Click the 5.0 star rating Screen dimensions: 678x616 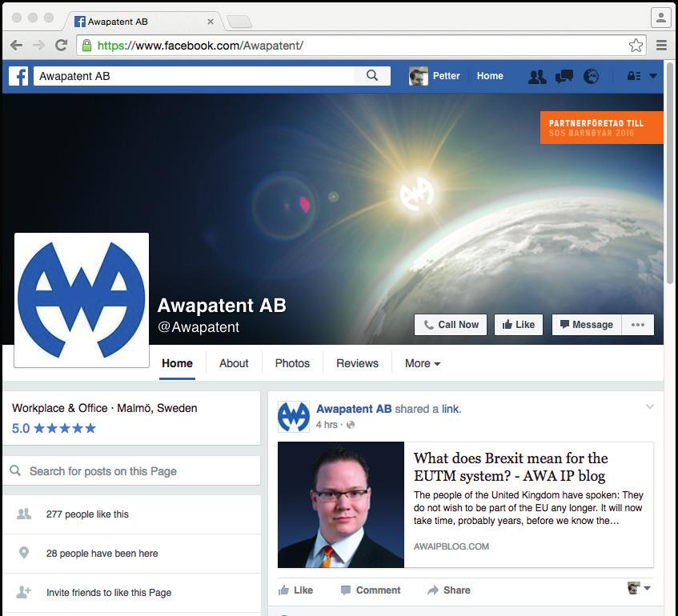pyautogui.click(x=54, y=428)
